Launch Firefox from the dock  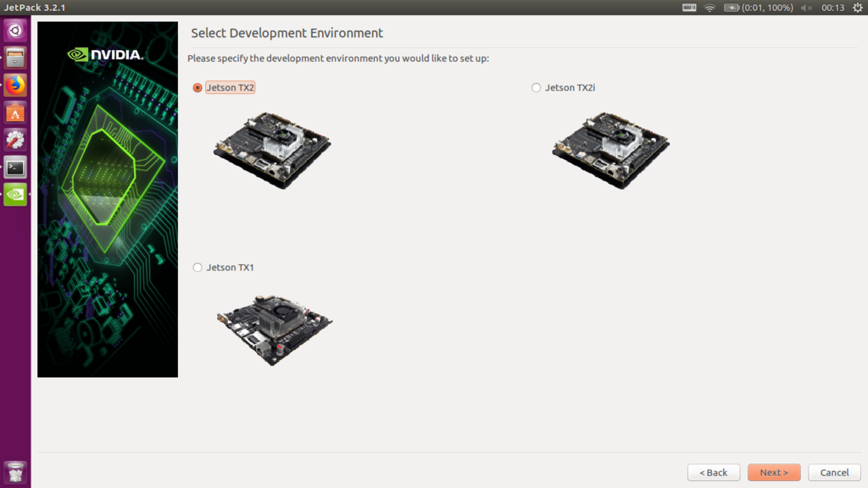pyautogui.click(x=15, y=86)
